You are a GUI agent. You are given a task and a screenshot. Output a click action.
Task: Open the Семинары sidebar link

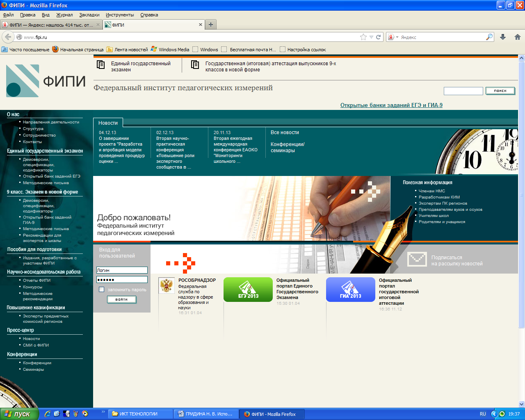(x=33, y=369)
